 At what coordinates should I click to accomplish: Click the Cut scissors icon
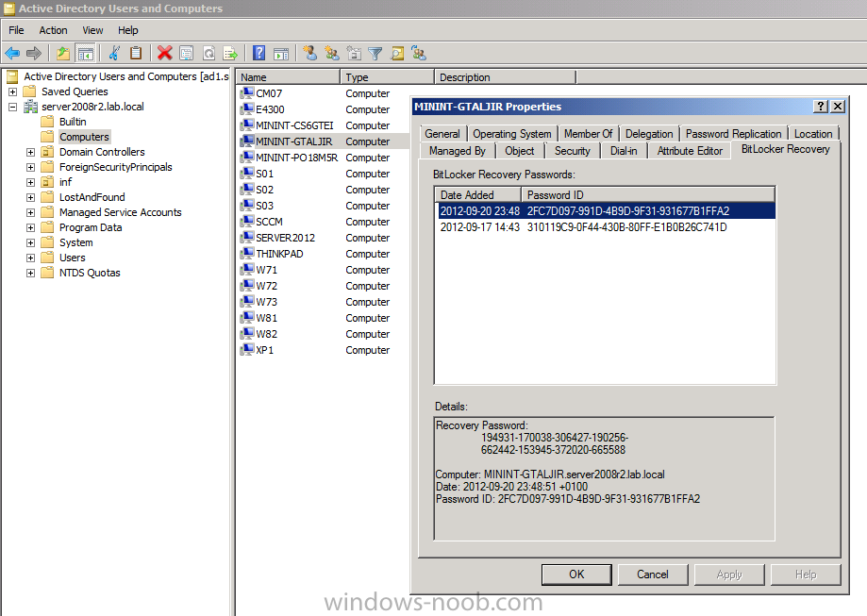tap(114, 53)
